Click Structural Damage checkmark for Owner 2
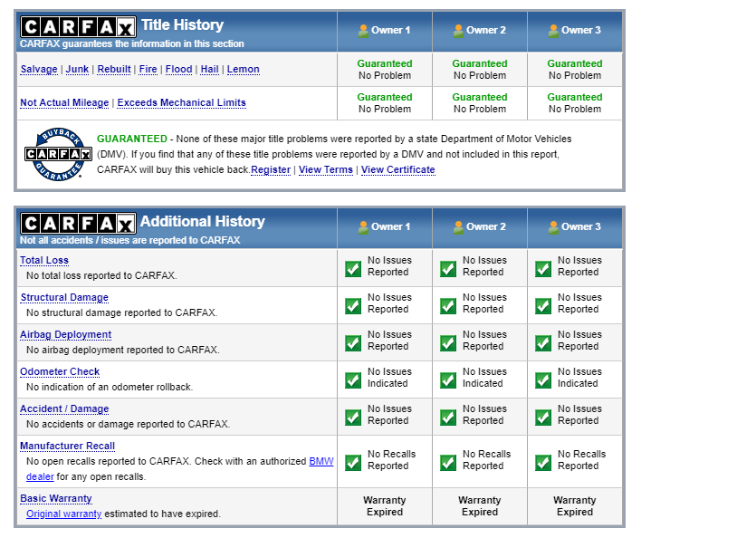 pos(448,306)
